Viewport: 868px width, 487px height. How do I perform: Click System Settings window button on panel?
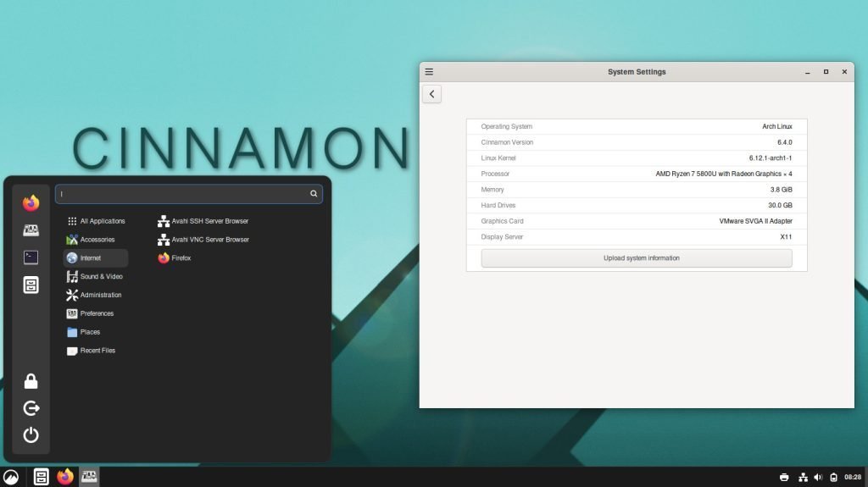click(x=89, y=477)
